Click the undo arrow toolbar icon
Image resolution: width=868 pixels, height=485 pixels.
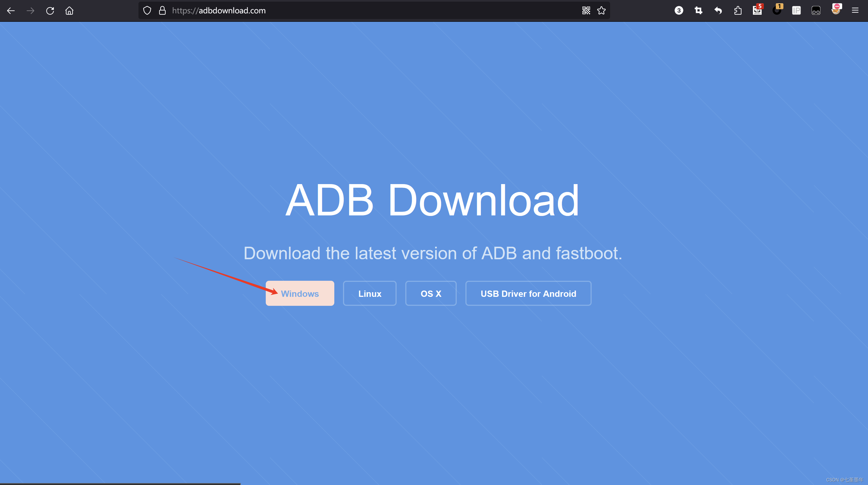click(718, 11)
